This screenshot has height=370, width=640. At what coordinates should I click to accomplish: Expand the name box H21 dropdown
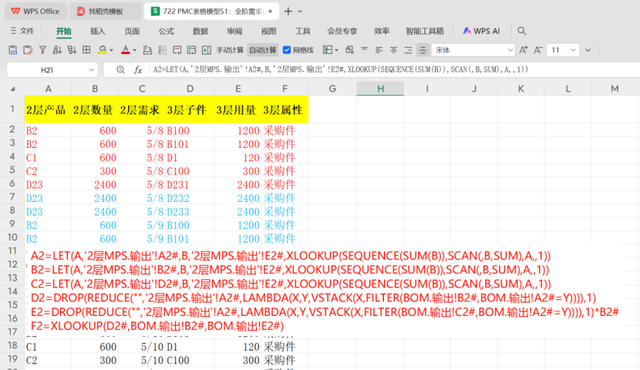(x=91, y=70)
